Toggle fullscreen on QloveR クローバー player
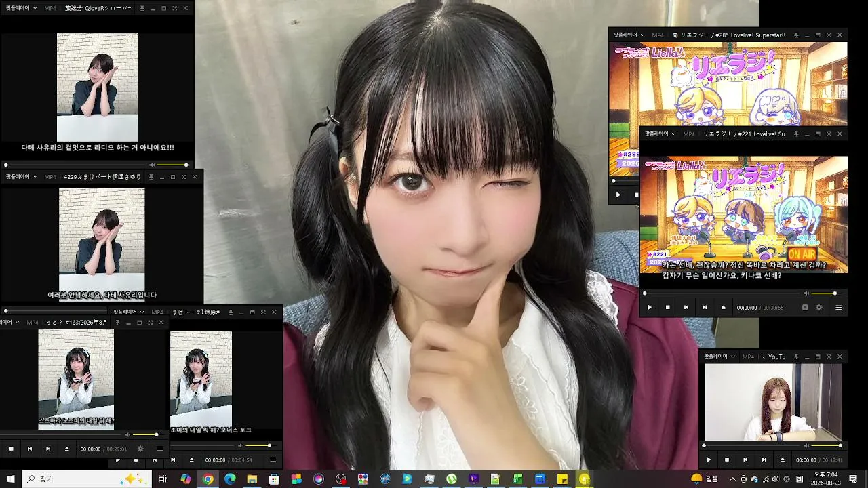The image size is (868, 488). (x=174, y=8)
